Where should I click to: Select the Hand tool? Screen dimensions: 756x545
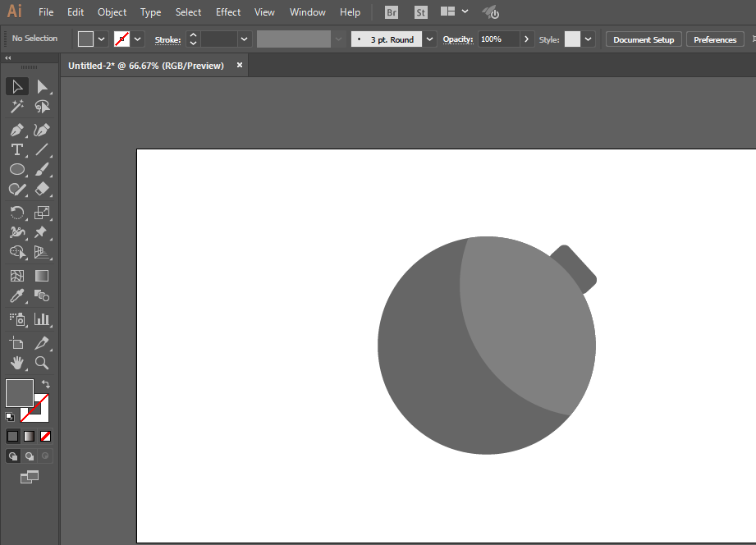click(x=17, y=363)
